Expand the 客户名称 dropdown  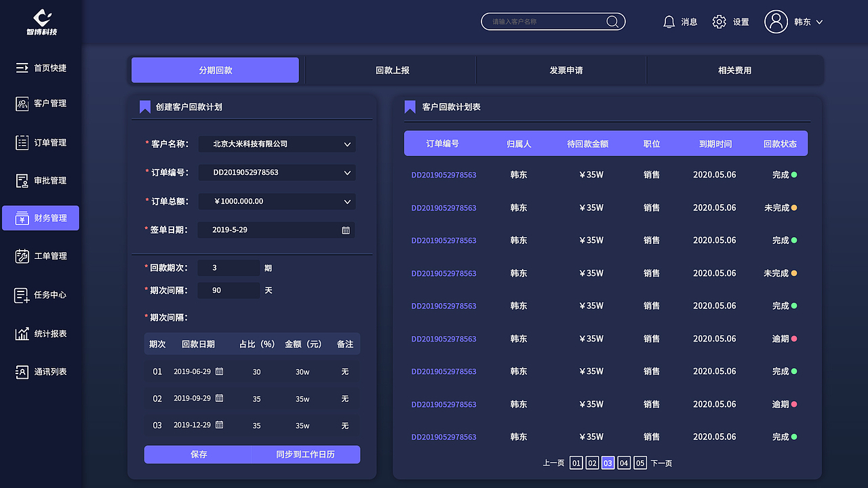(x=348, y=144)
